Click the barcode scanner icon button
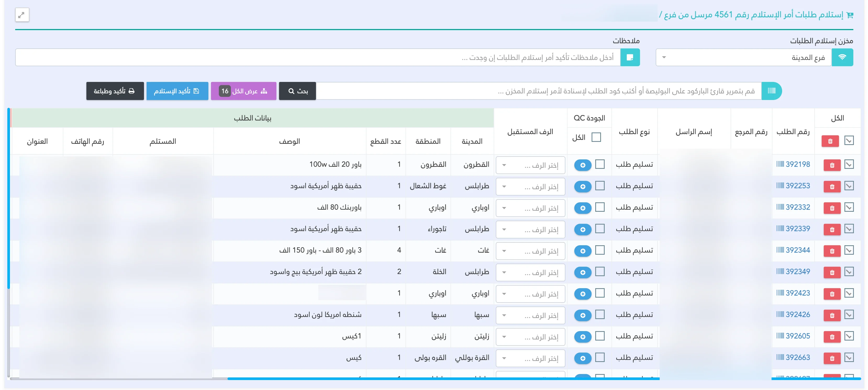 pos(771,91)
